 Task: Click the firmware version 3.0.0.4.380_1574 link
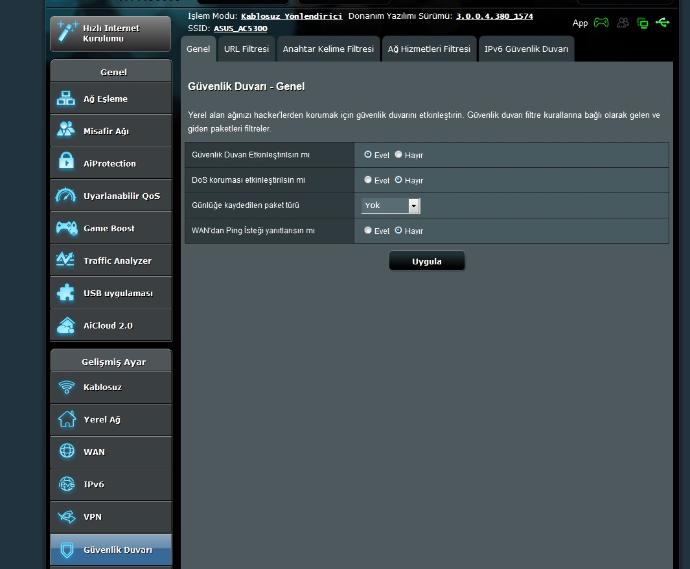(494, 16)
